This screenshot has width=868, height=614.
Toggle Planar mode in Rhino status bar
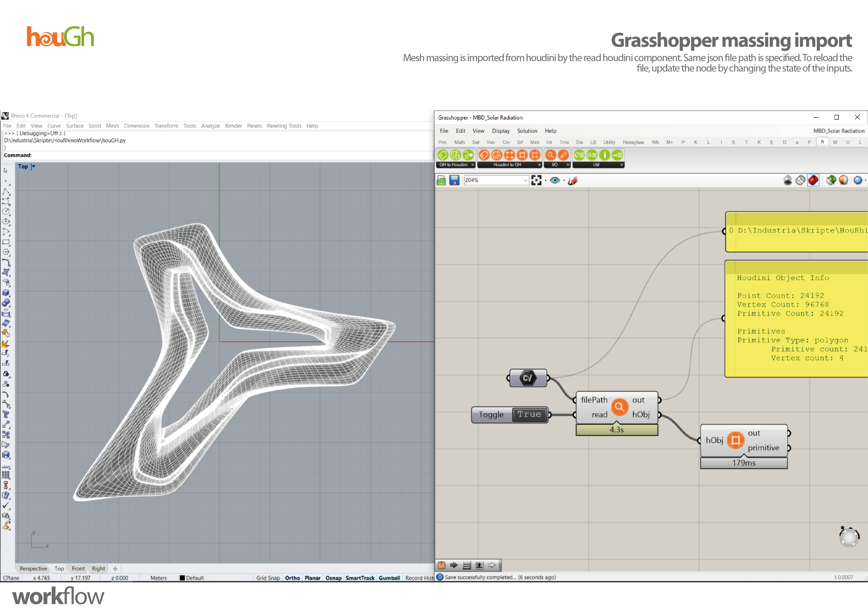313,578
